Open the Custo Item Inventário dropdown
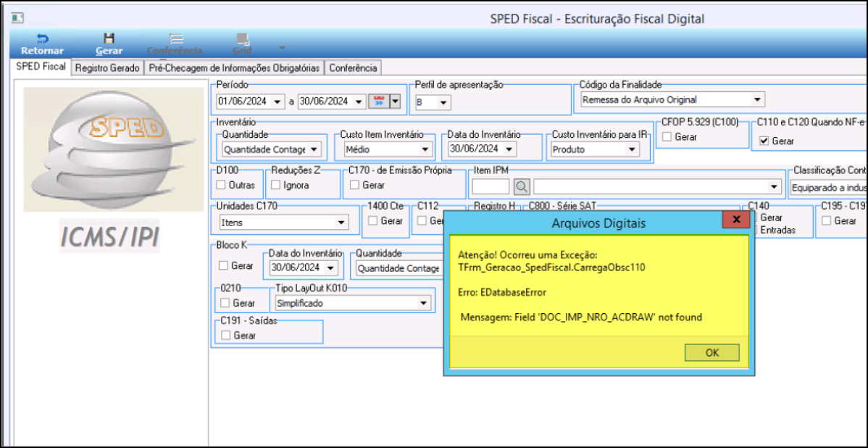Image resolution: width=868 pixels, height=448 pixels. tap(425, 149)
